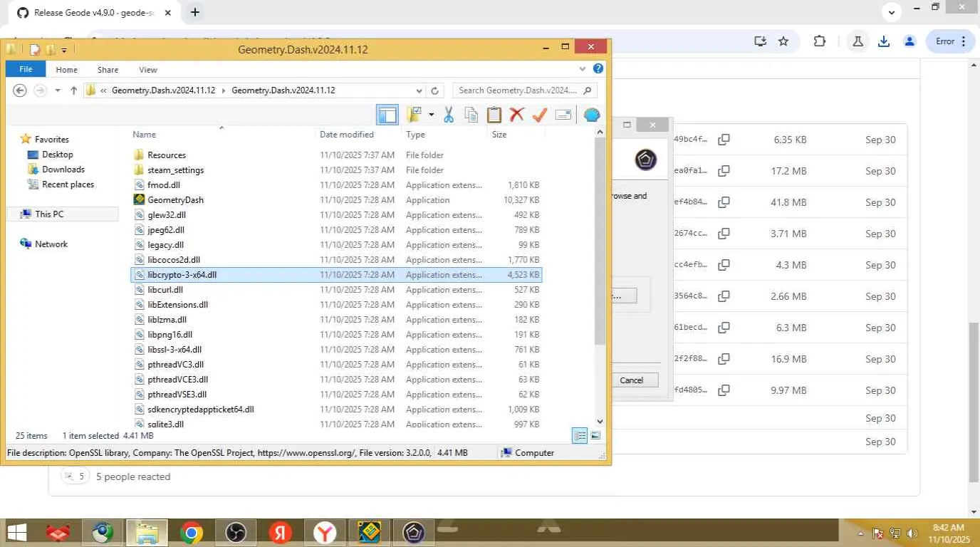
Task: Copy hash for the 41.8 MB asset
Action: (724, 202)
